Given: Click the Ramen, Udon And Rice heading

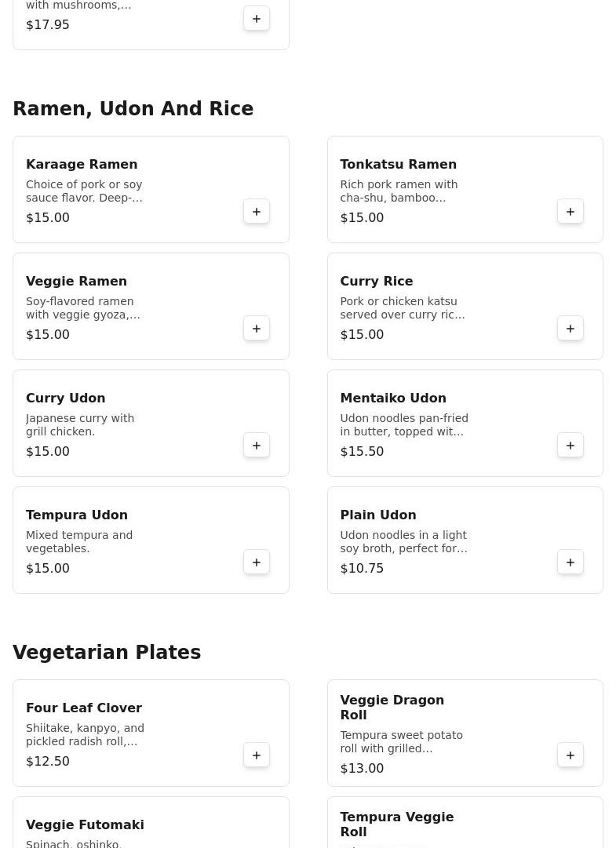Looking at the screenshot, I should pos(133,109).
